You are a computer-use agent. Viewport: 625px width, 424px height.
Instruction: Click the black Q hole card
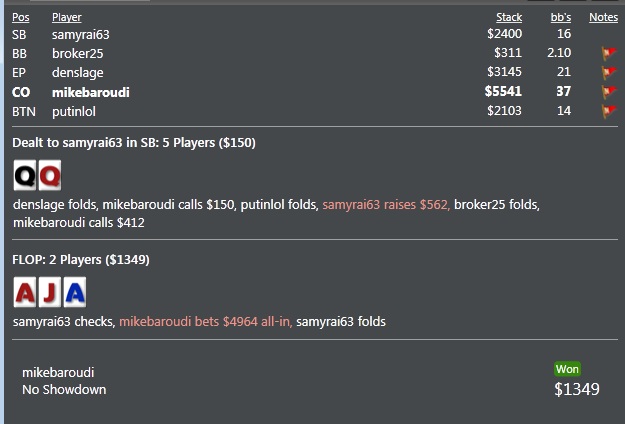25,175
